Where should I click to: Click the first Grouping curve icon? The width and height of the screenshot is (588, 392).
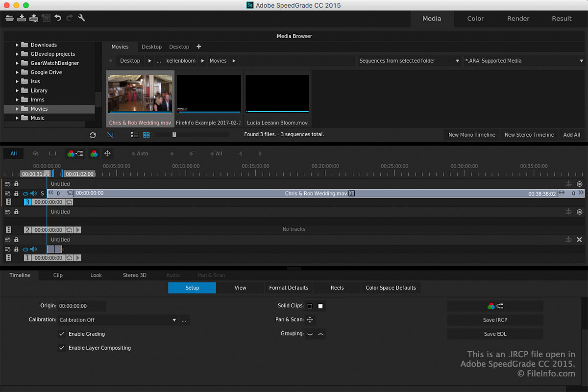[310, 334]
